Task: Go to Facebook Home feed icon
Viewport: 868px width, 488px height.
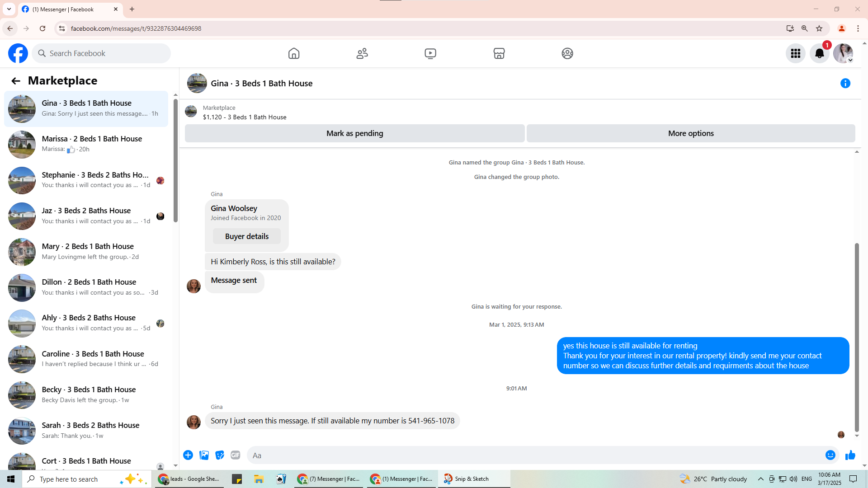Action: coord(294,53)
